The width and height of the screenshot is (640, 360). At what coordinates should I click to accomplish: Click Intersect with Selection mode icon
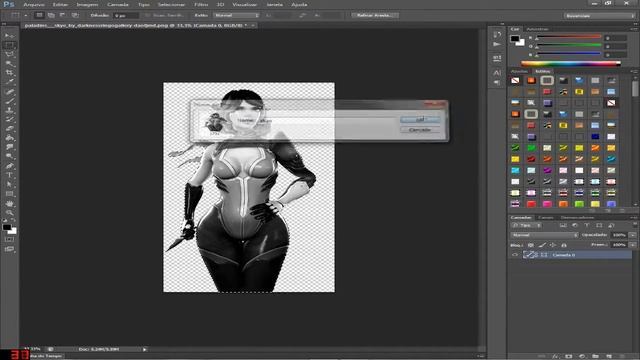coord(75,15)
